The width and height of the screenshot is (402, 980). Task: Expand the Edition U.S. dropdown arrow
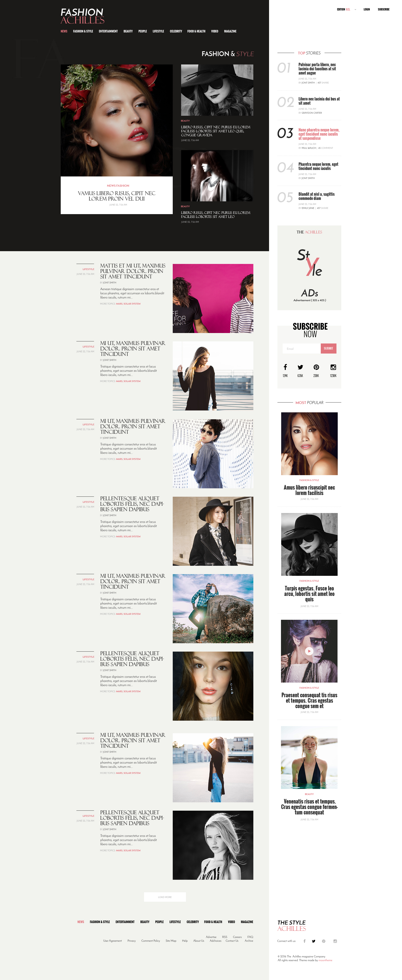(355, 9)
